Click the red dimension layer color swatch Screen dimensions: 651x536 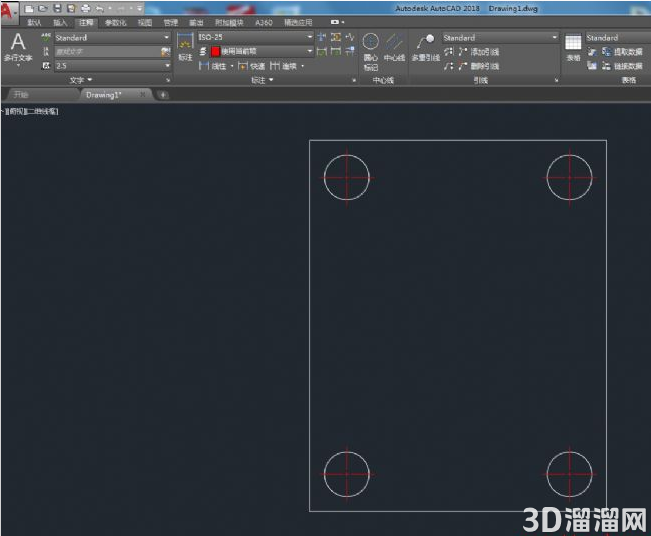click(x=215, y=51)
